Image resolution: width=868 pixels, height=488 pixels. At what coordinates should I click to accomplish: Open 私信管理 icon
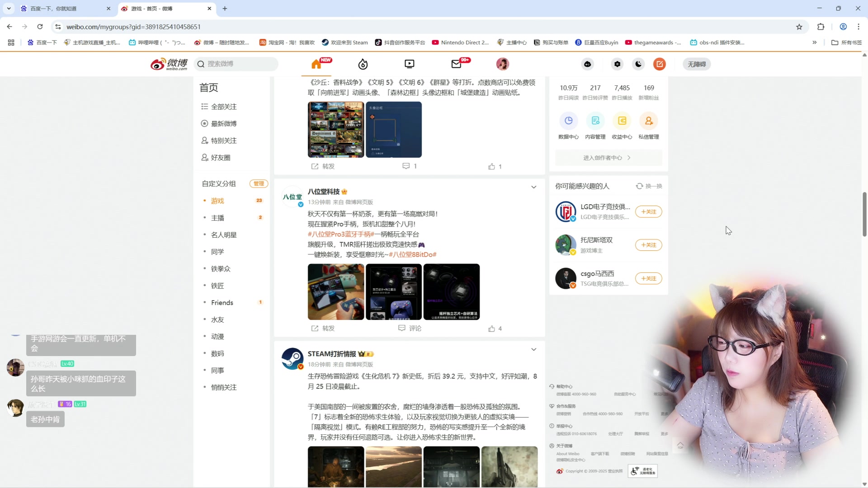pyautogui.click(x=649, y=121)
